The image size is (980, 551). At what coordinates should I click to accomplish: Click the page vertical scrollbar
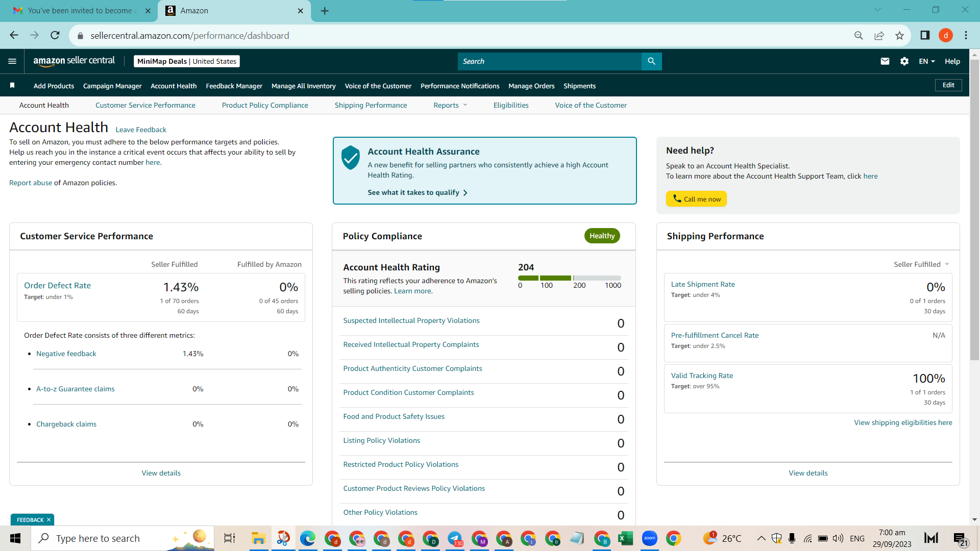pyautogui.click(x=974, y=209)
